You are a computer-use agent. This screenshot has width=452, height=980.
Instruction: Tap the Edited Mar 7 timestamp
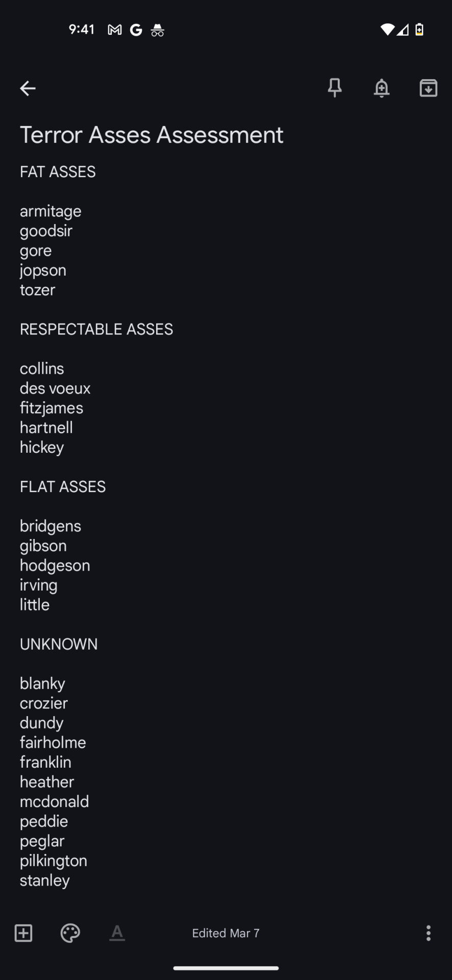tap(225, 933)
